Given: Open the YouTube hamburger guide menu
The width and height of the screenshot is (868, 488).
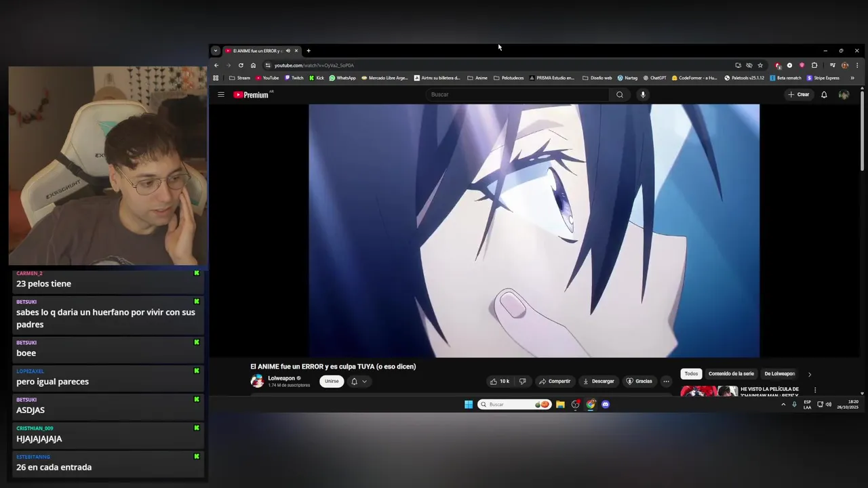Looking at the screenshot, I should (220, 95).
